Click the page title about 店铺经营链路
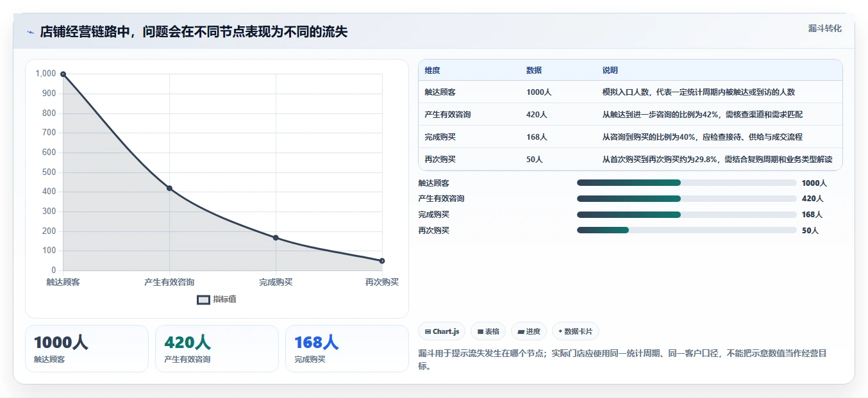The height and width of the screenshot is (398, 868). click(x=194, y=32)
